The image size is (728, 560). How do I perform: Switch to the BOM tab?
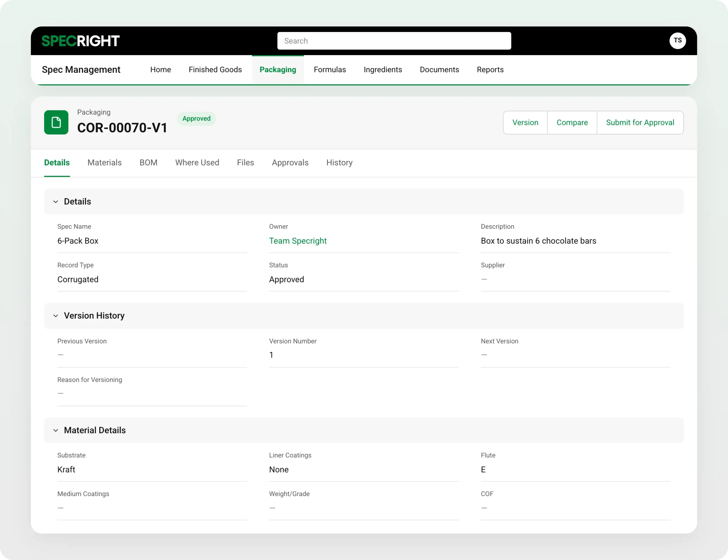click(x=148, y=163)
